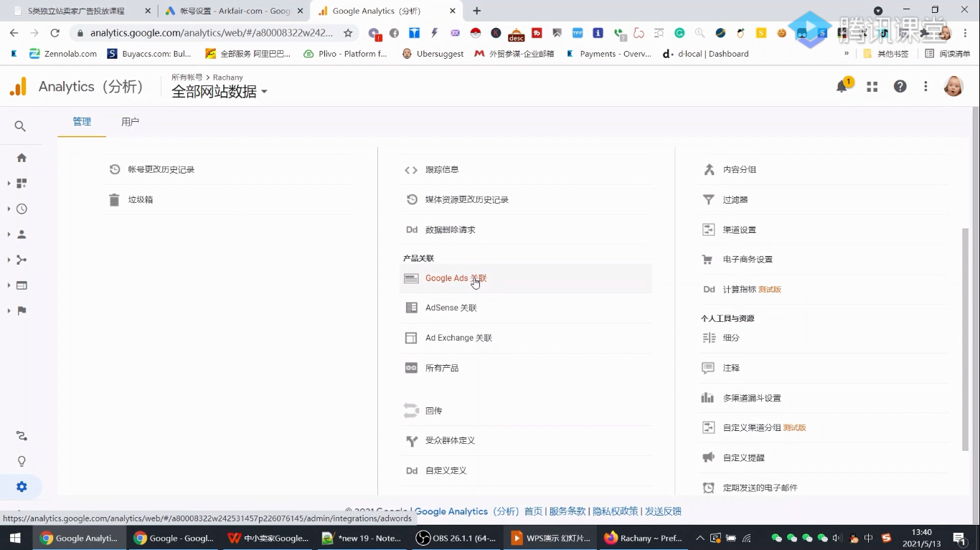980x550 pixels.
Task: Open the Google Ads 关联 link
Action: pyautogui.click(x=456, y=278)
